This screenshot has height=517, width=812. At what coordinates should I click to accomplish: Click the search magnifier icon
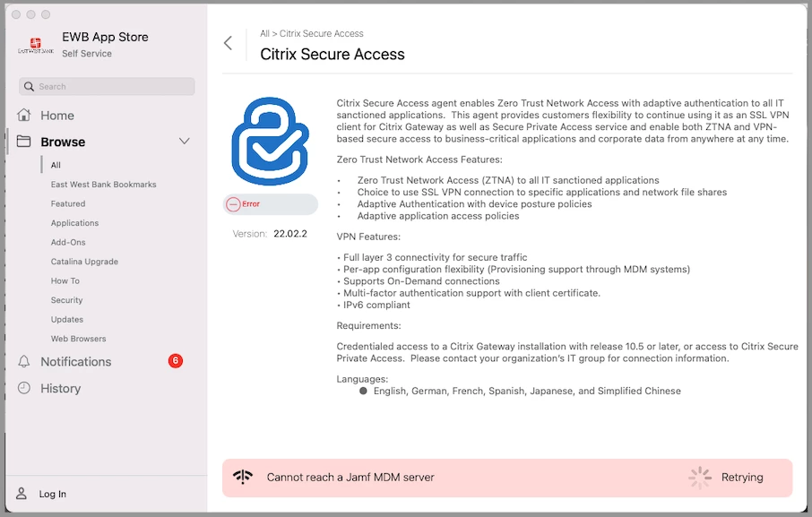coord(29,86)
